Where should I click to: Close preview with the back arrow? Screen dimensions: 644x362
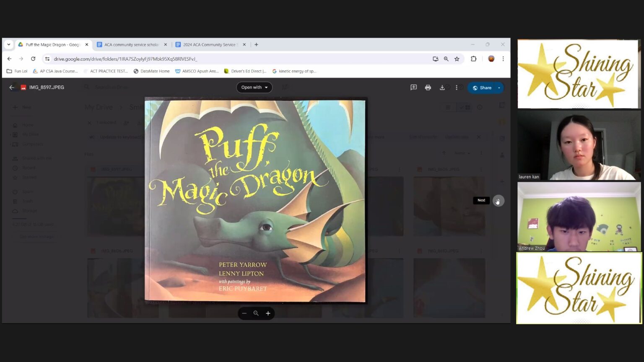coord(12,88)
